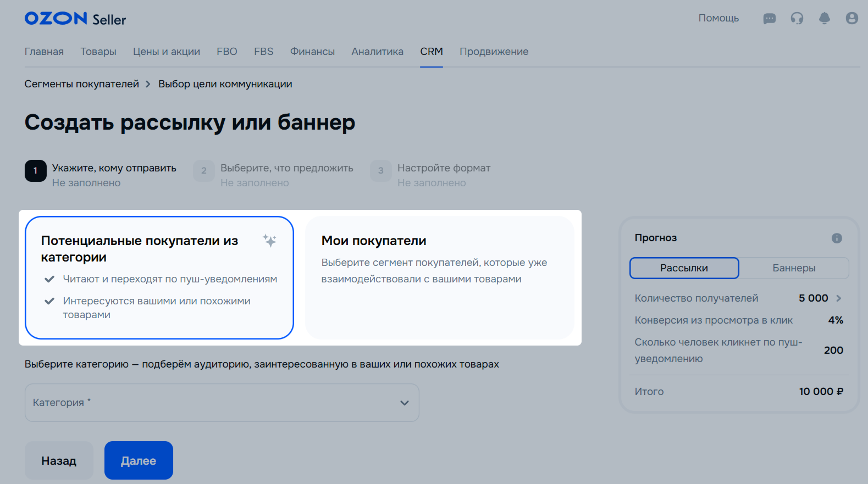Open the Аналитика menu tab
The width and height of the screenshot is (868, 484).
(377, 52)
